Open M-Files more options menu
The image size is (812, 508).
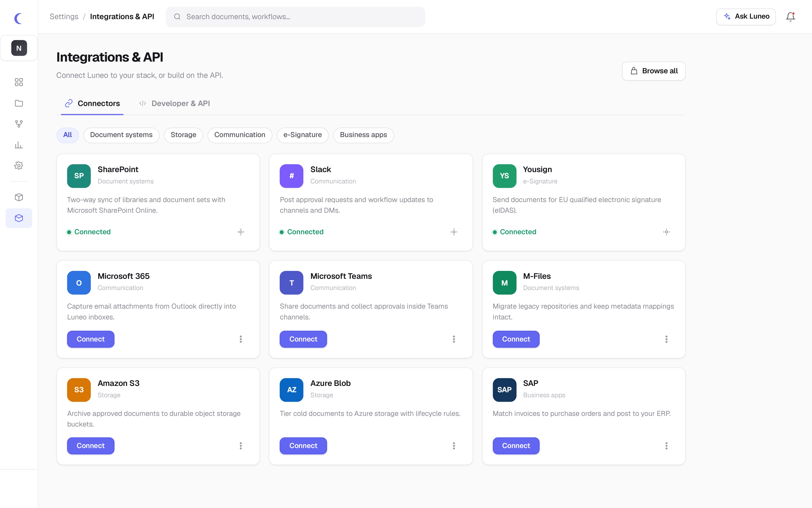[x=666, y=339]
